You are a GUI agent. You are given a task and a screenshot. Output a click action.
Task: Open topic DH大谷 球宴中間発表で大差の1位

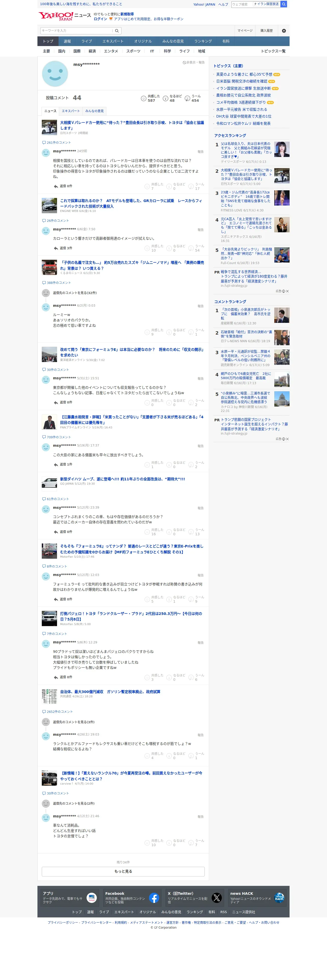pos(244,117)
